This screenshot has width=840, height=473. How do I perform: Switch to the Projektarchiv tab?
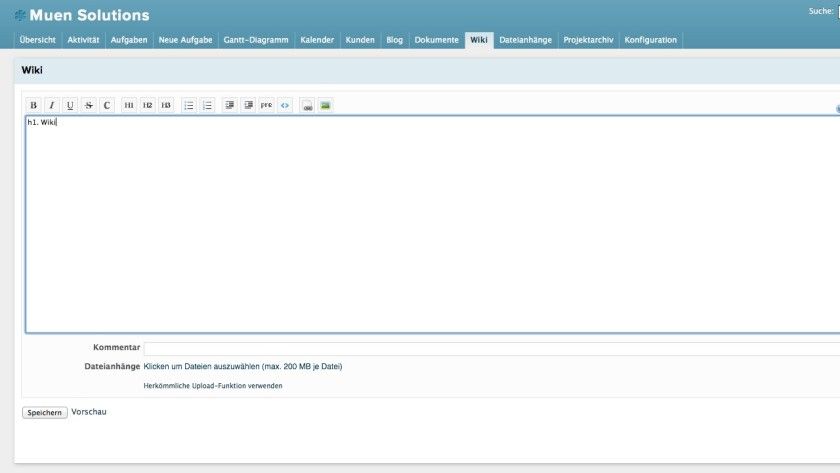(588, 40)
